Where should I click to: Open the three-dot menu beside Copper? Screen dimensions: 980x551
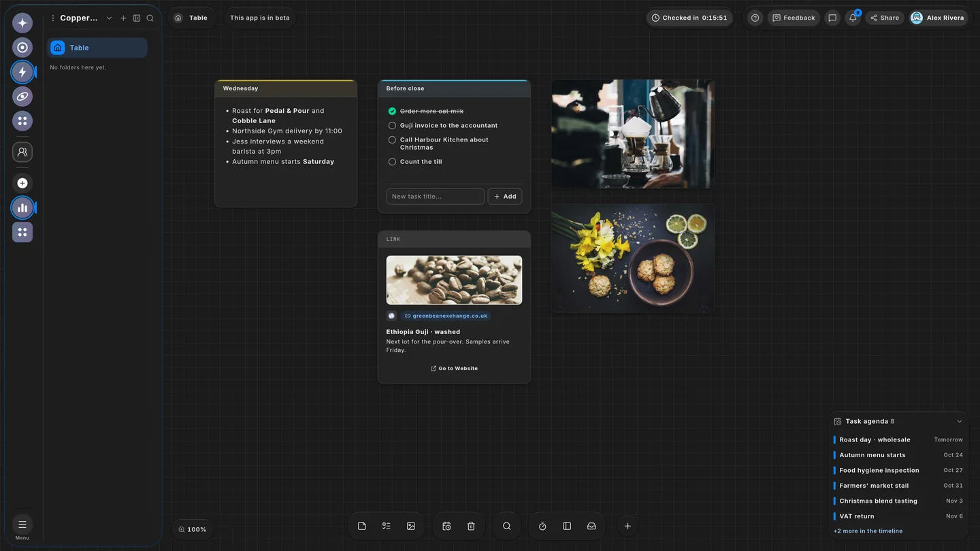click(53, 18)
